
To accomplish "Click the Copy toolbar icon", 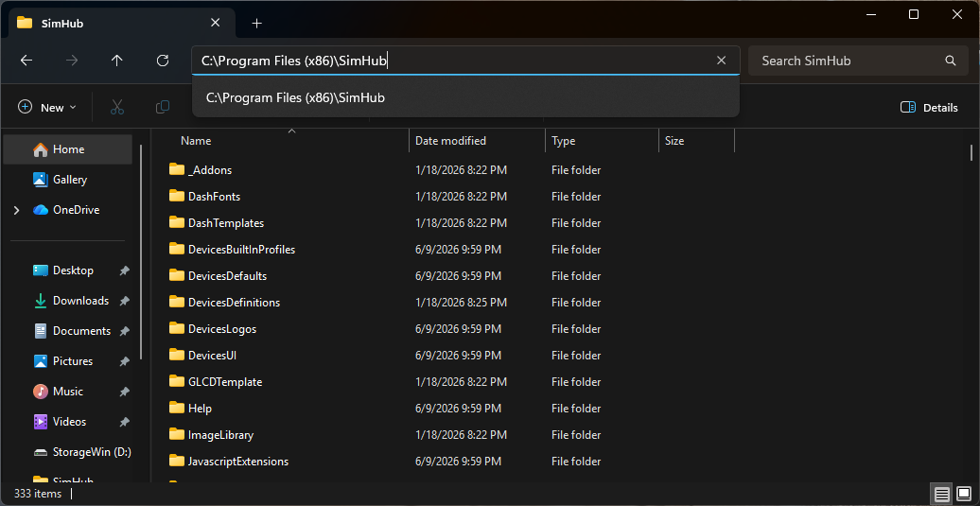I will coord(163,108).
